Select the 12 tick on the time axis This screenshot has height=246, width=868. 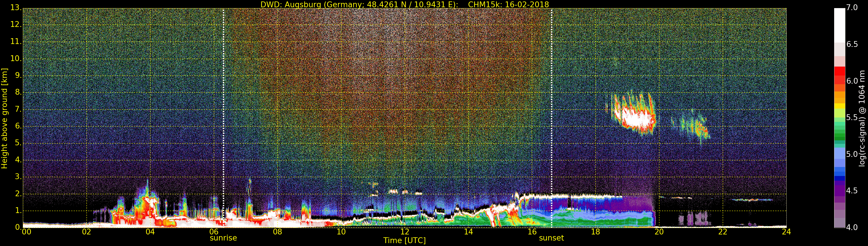pos(405,232)
